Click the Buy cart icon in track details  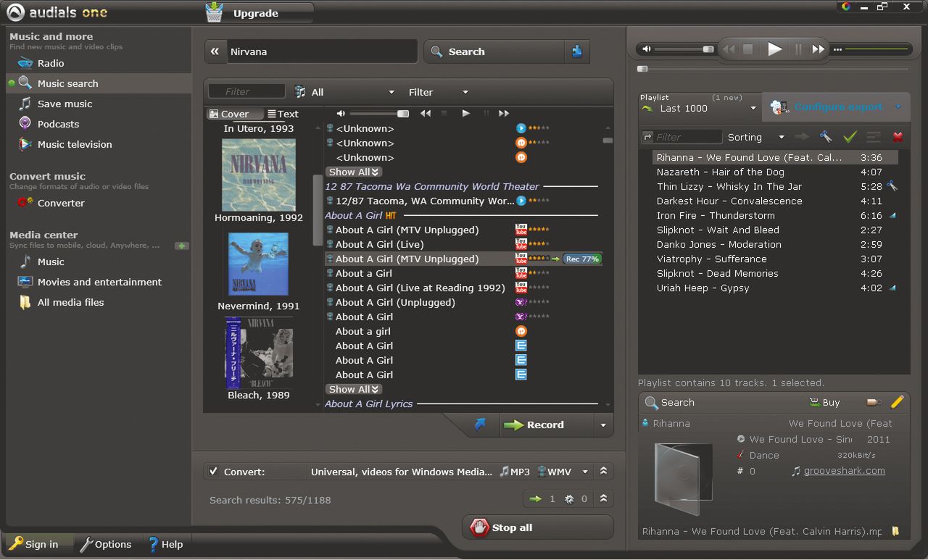[825, 402]
